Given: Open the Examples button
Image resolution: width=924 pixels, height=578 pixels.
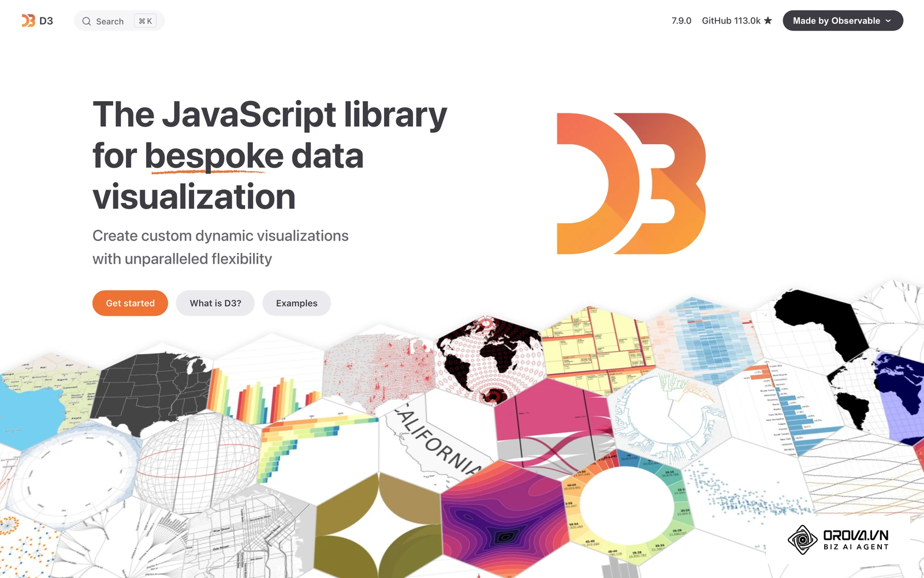Looking at the screenshot, I should coord(297,303).
